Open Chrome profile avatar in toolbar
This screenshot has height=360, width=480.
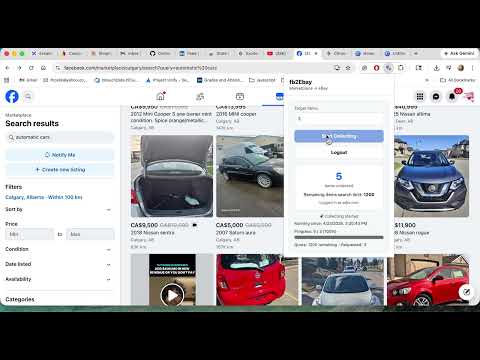click(x=461, y=68)
